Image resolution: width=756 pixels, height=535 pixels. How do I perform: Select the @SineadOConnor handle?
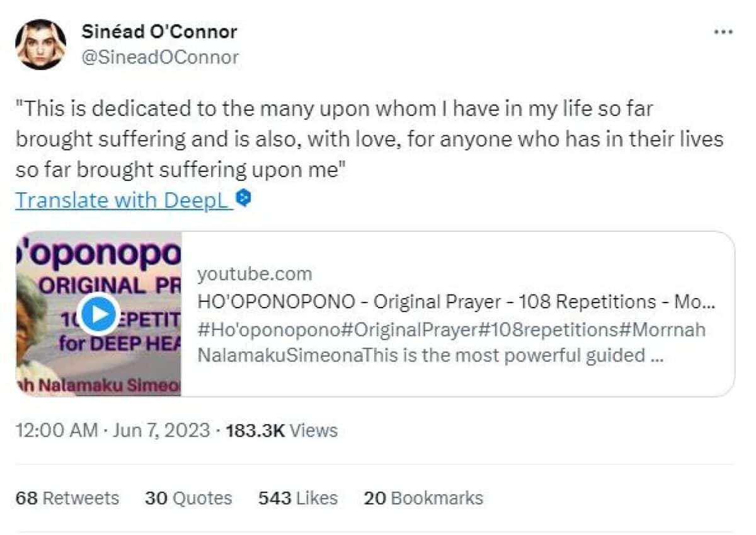tap(160, 57)
